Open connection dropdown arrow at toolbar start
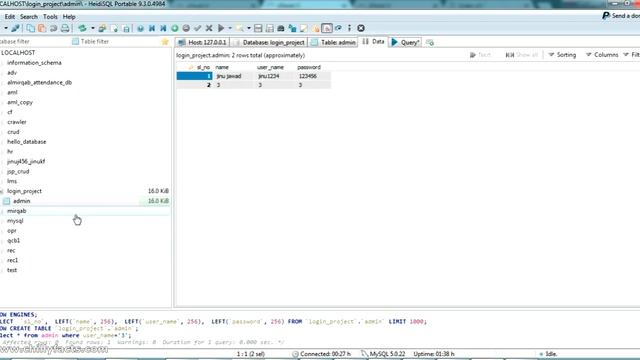The height and width of the screenshot is (360, 640). tap(6, 28)
